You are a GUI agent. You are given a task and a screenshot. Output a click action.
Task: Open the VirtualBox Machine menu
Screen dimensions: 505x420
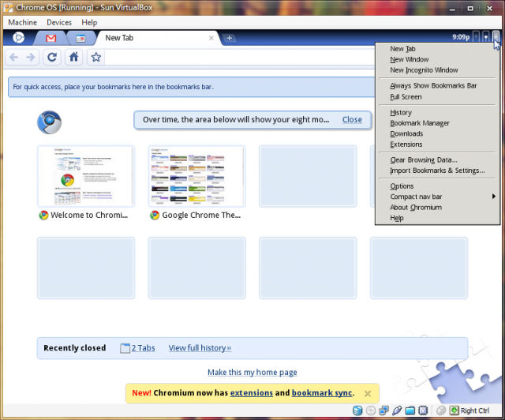23,23
